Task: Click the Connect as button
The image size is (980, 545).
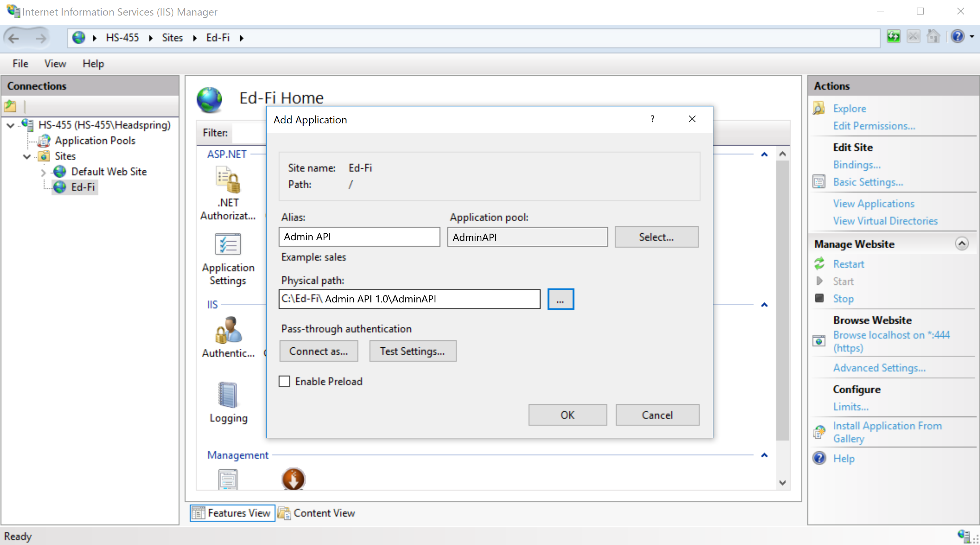Action: (x=317, y=351)
